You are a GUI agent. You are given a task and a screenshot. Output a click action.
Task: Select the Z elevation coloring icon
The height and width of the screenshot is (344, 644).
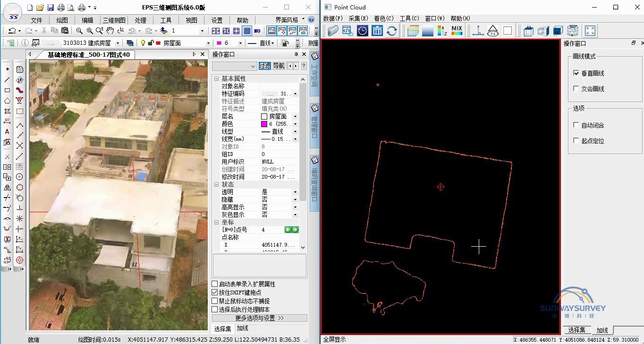click(442, 31)
